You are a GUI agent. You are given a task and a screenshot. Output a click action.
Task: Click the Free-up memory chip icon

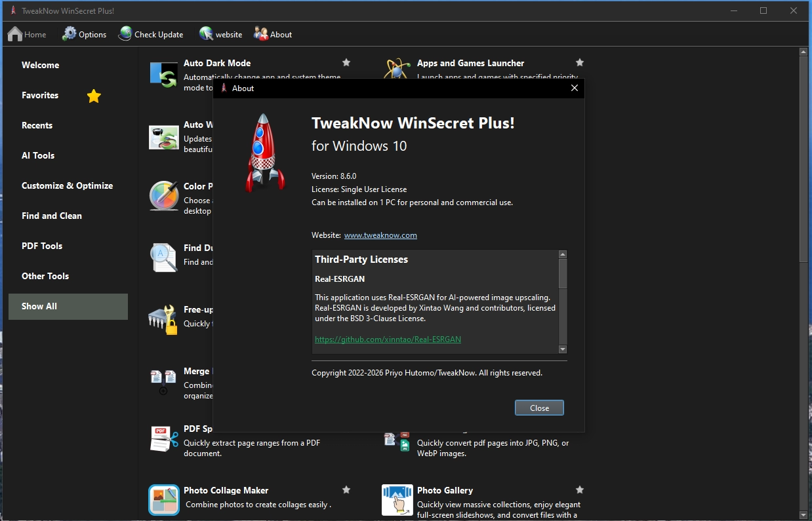click(163, 319)
